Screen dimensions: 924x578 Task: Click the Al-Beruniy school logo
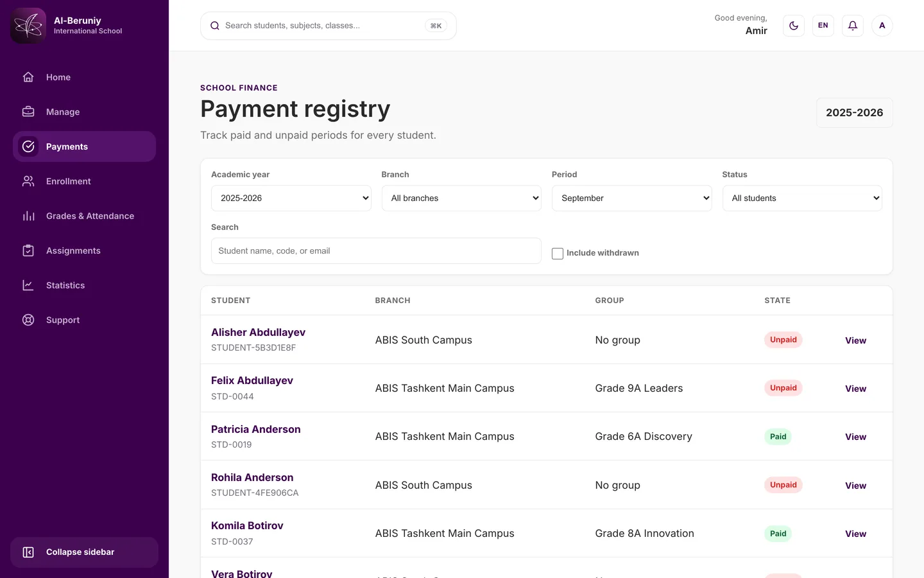[x=28, y=26]
